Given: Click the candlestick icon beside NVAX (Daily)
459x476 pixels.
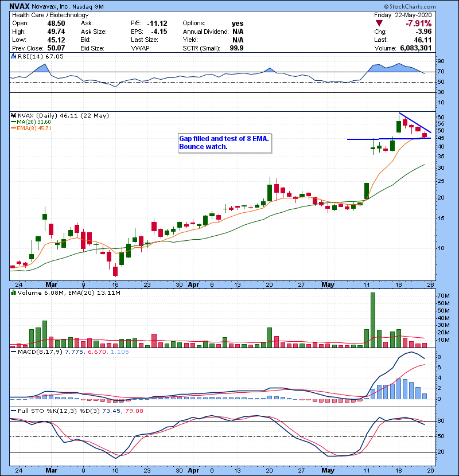Looking at the screenshot, I should point(13,115).
